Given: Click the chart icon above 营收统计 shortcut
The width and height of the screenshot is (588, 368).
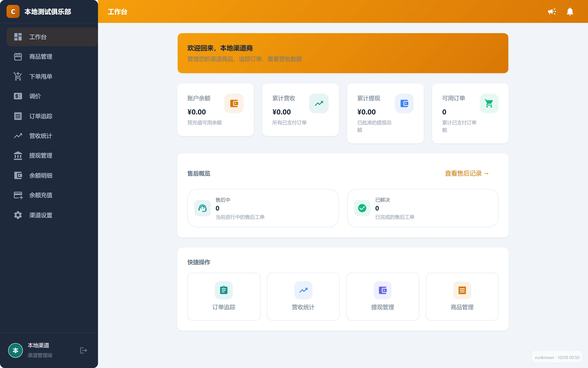Looking at the screenshot, I should [303, 290].
